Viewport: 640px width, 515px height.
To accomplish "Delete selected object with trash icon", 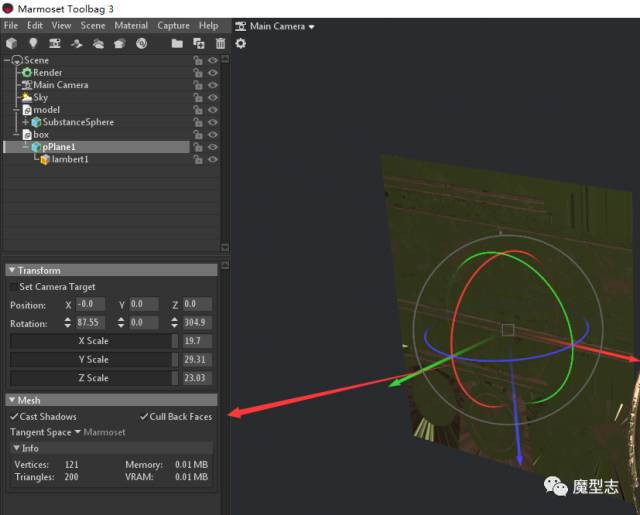I will tap(220, 43).
